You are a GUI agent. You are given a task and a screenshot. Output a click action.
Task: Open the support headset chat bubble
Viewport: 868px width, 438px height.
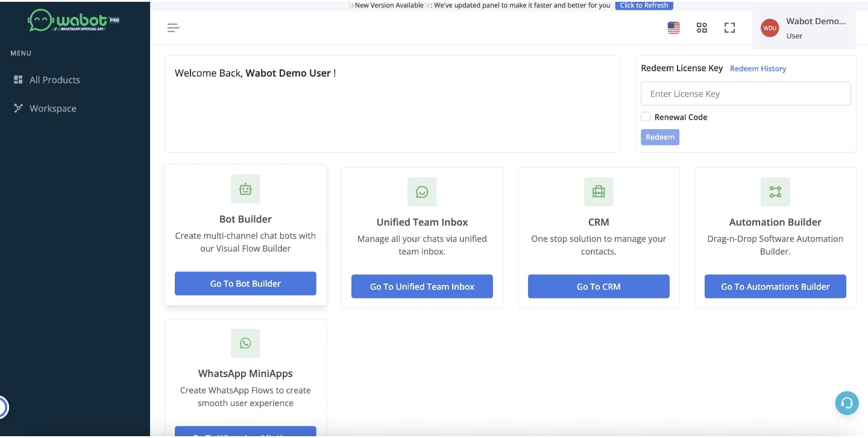click(846, 403)
